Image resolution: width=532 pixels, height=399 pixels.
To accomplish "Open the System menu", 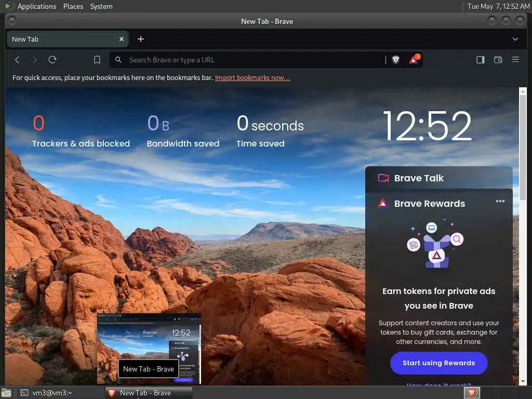I will [x=101, y=6].
